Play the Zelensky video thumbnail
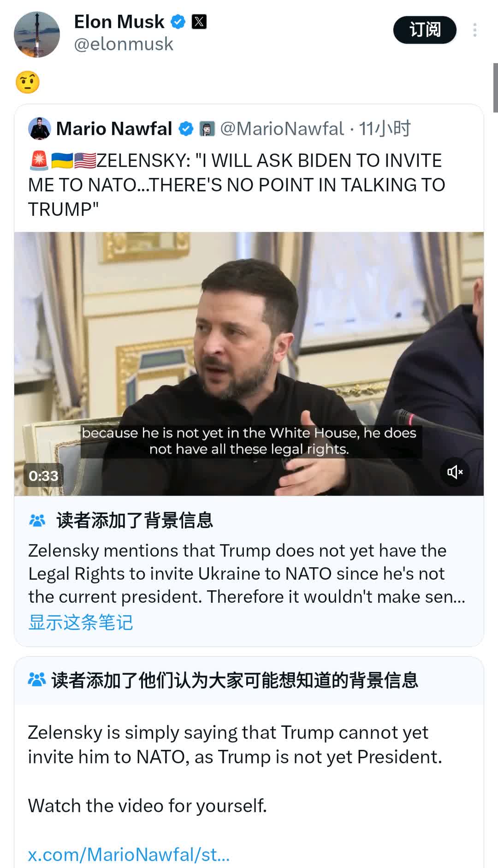The height and width of the screenshot is (868, 498). pos(249,363)
